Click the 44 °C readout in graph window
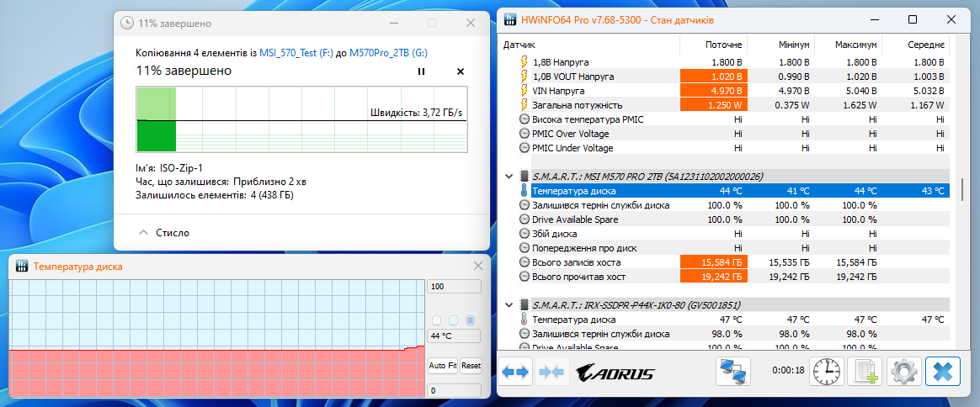The image size is (980, 407). pyautogui.click(x=454, y=336)
